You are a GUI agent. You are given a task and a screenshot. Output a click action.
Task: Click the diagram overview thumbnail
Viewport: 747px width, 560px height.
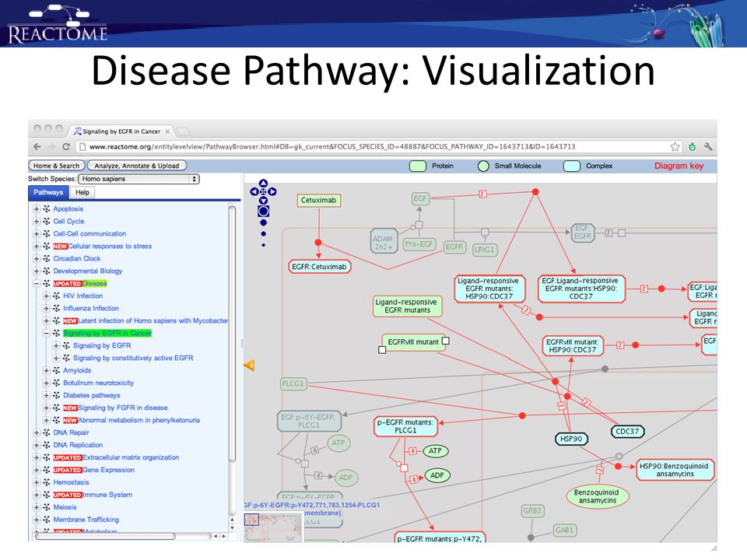(x=273, y=527)
